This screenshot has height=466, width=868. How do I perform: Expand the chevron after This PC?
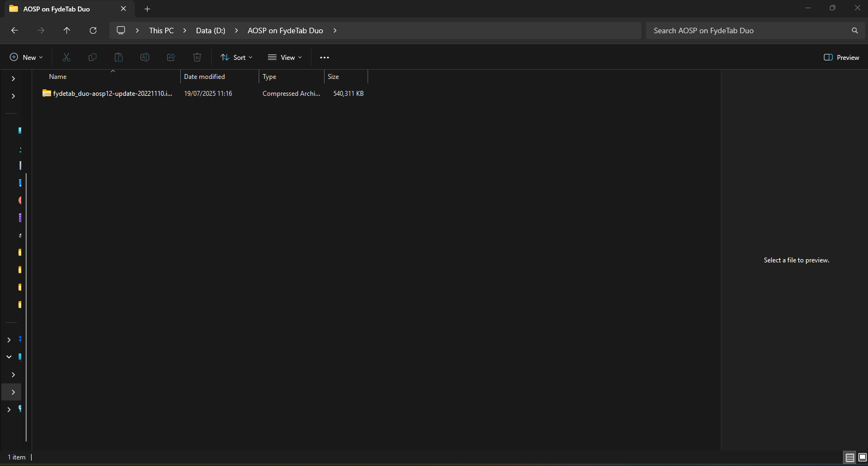coord(185,30)
